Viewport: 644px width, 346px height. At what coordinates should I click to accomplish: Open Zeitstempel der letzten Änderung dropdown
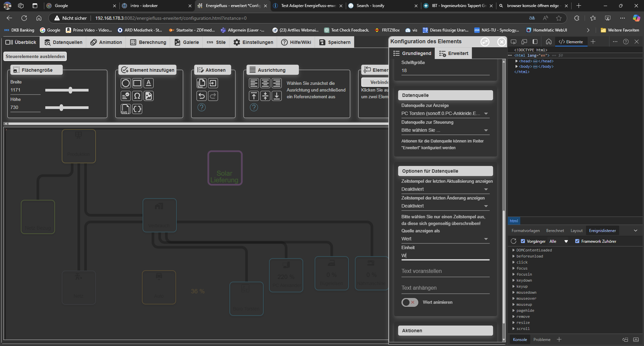445,206
